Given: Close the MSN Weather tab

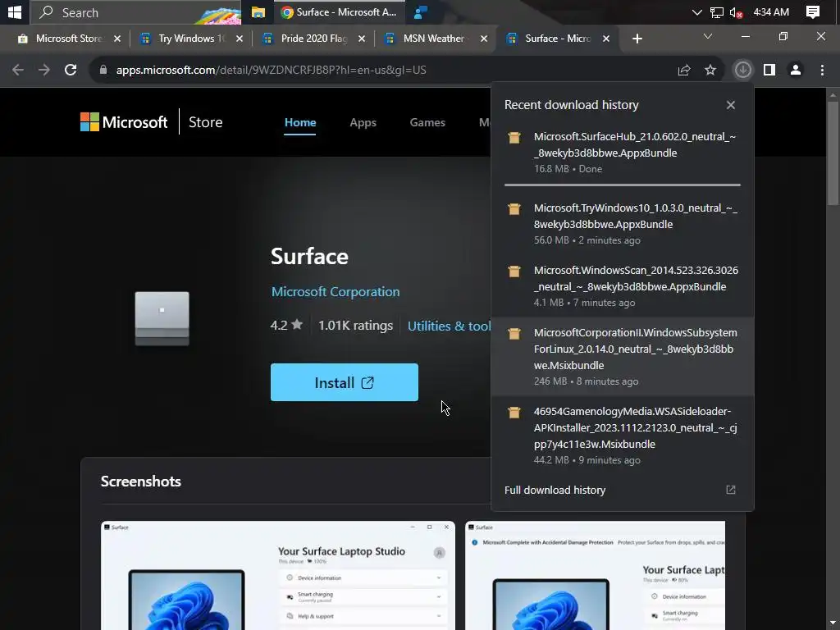Looking at the screenshot, I should point(484,39).
